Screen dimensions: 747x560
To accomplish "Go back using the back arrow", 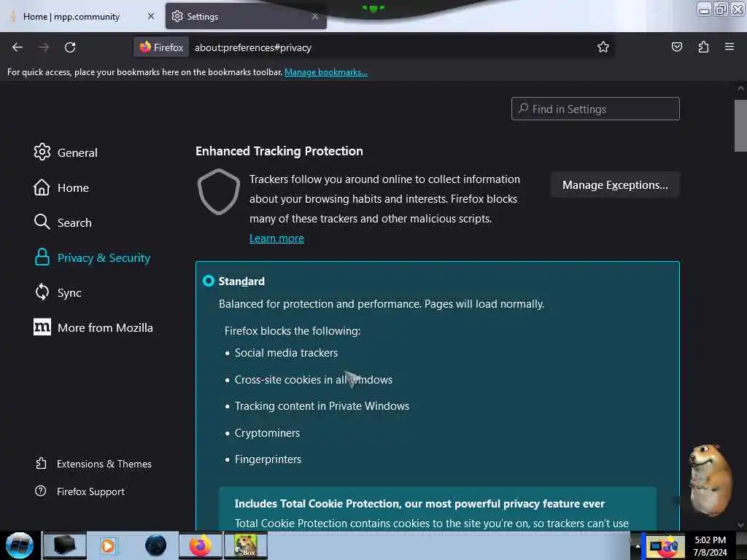I will 18,47.
